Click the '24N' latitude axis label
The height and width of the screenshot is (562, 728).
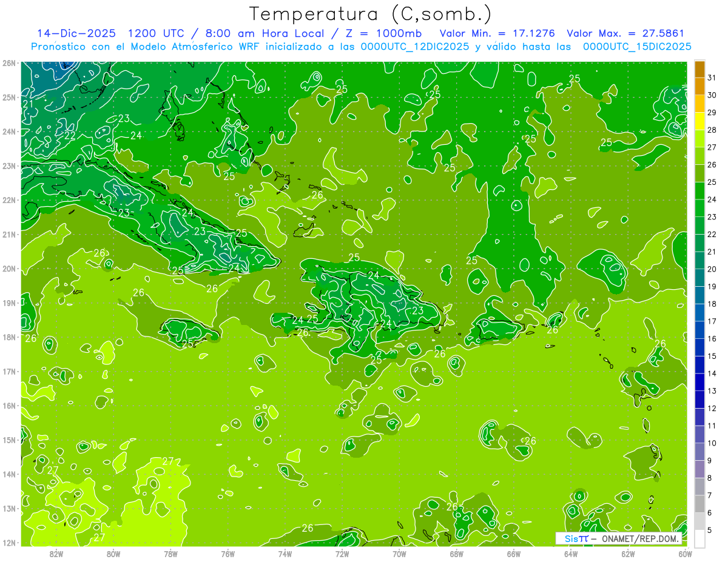[8, 132]
